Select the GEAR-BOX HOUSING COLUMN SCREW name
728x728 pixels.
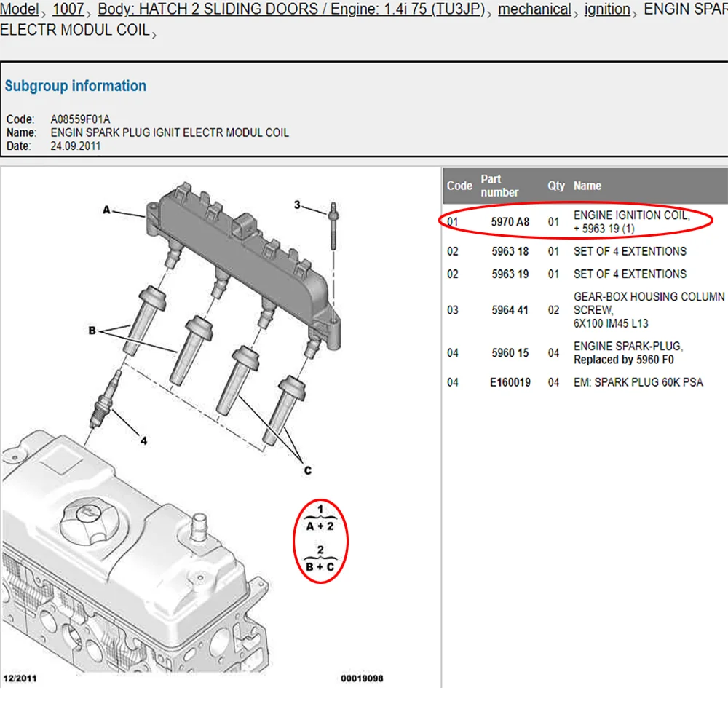[649, 310]
